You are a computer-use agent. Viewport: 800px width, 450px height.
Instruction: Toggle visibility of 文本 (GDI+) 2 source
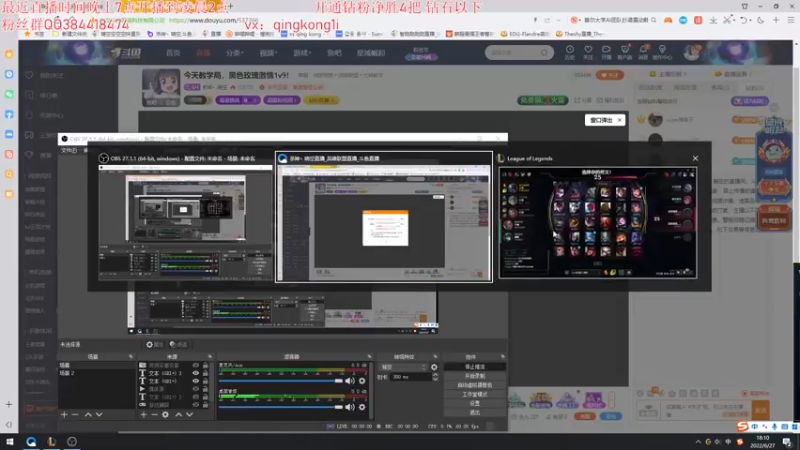click(195, 397)
